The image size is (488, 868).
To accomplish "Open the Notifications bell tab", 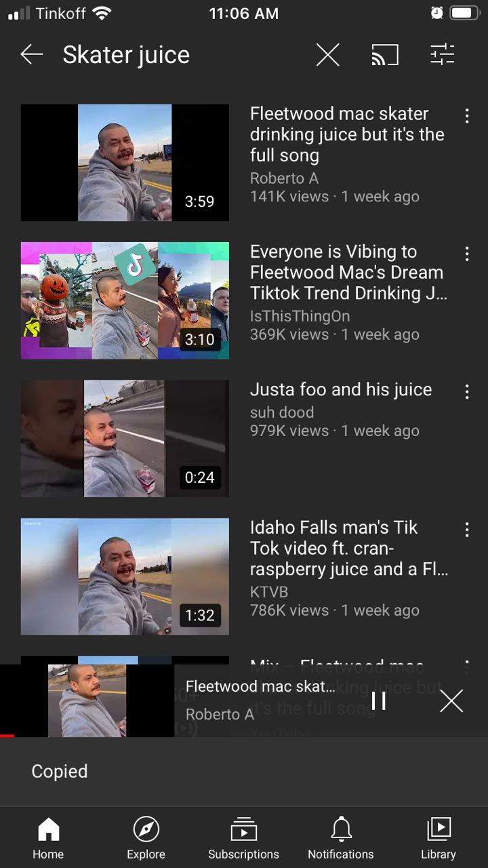I will [341, 838].
